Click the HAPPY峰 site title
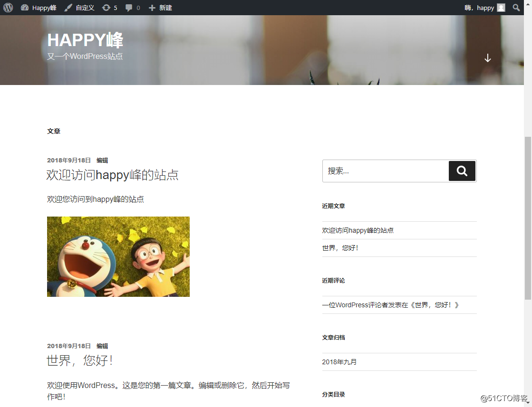Viewport: 532px width, 407px height. coord(85,40)
